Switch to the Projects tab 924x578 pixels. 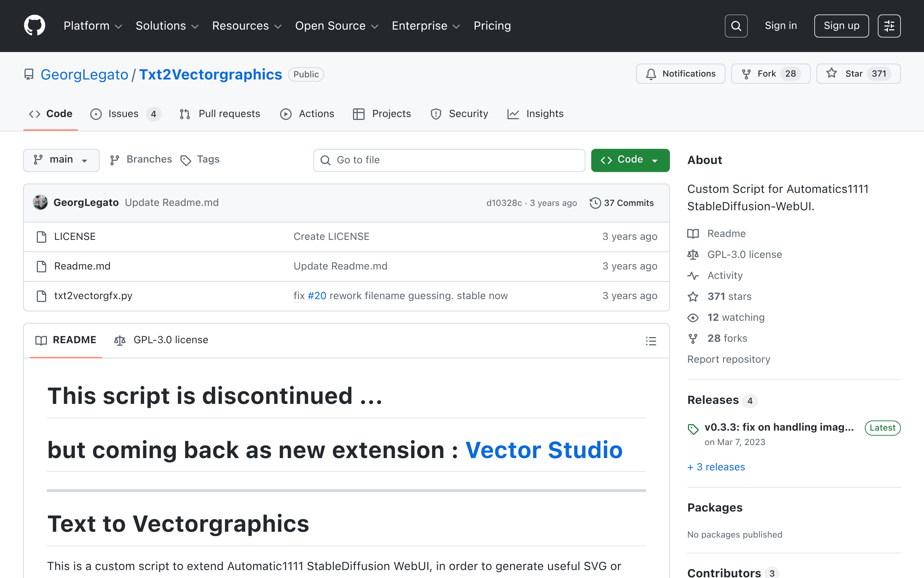(x=382, y=114)
